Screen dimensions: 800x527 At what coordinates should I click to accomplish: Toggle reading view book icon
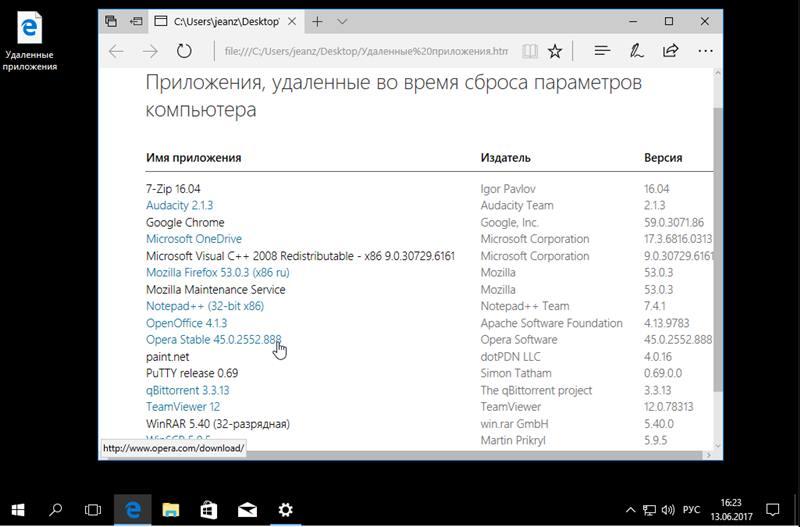tap(530, 51)
